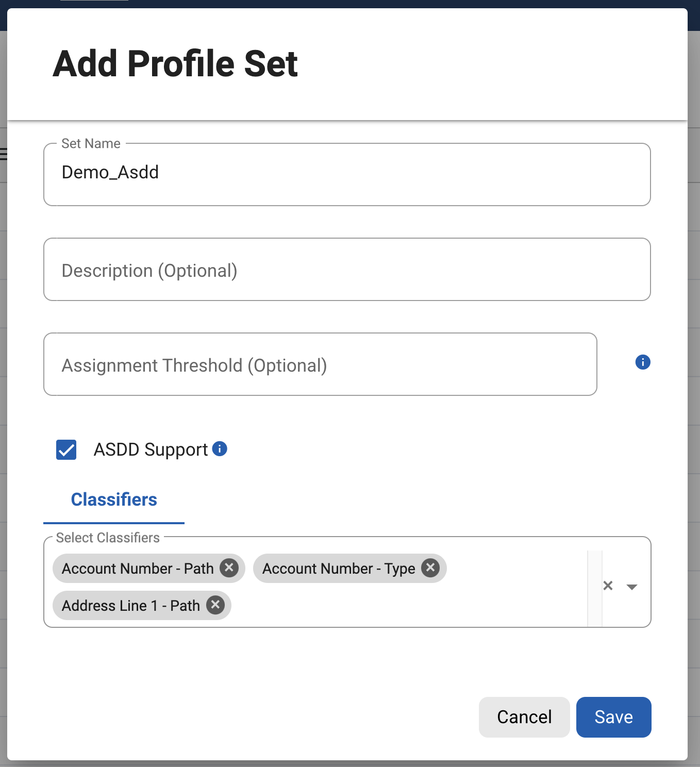700x767 pixels.
Task: Click the ASDD Support label text
Action: pos(151,449)
